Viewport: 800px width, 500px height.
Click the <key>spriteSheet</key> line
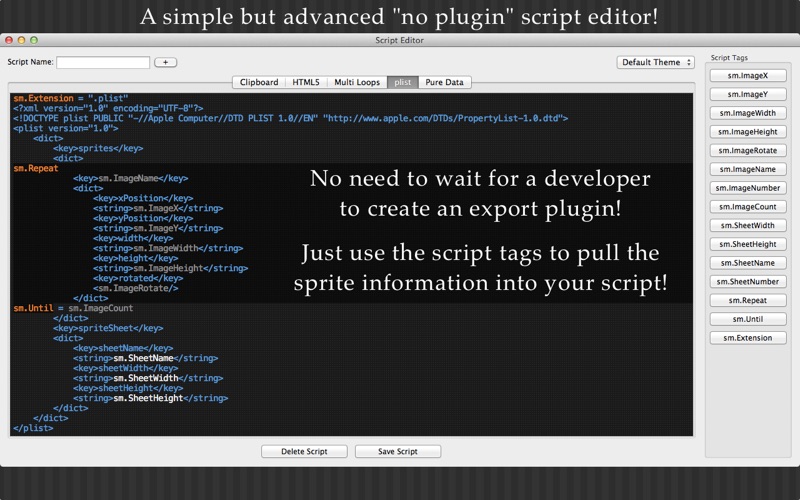[108, 328]
